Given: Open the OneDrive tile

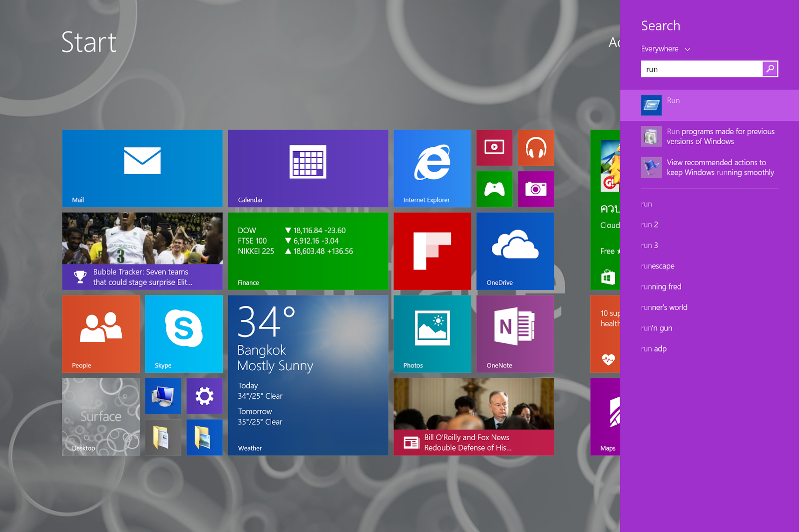Looking at the screenshot, I should pyautogui.click(x=515, y=251).
